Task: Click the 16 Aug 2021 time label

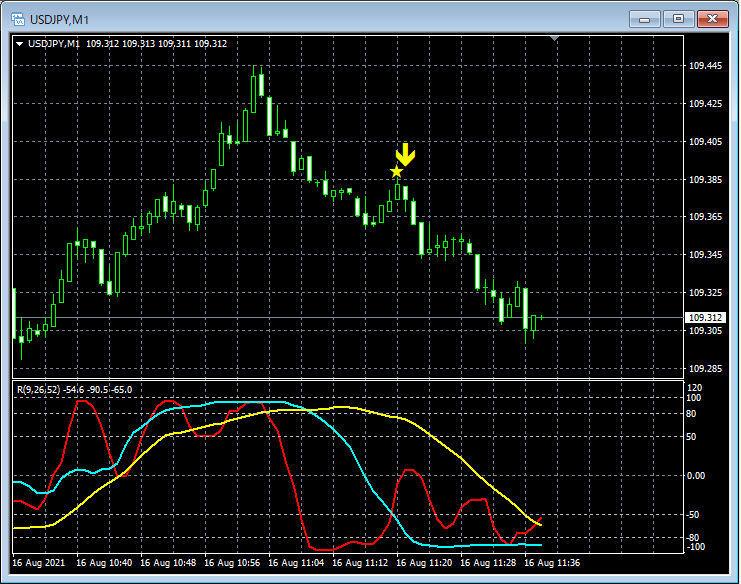Action: pos(38,563)
